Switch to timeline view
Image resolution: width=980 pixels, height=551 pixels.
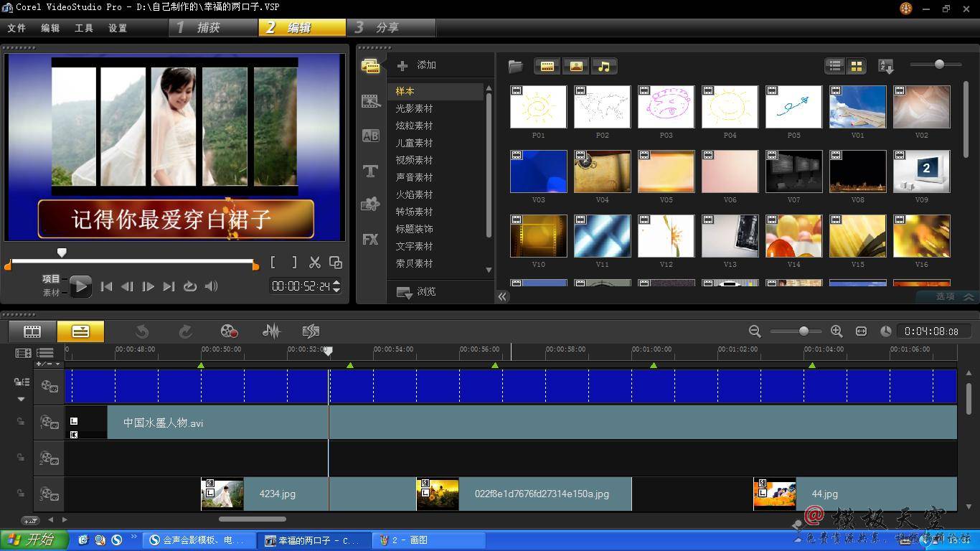click(x=80, y=331)
